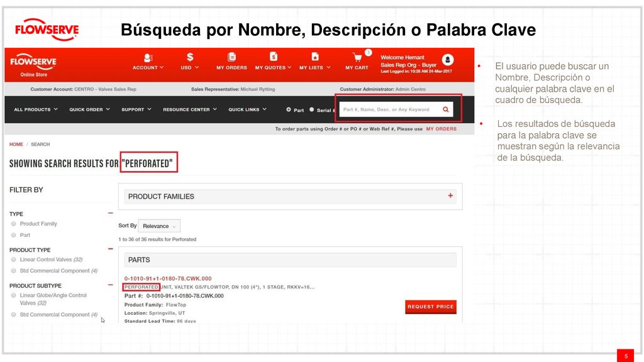Viewport: 644px width, 362px height.
Task: Click the Flowserve Online Store logo
Action: click(33, 65)
